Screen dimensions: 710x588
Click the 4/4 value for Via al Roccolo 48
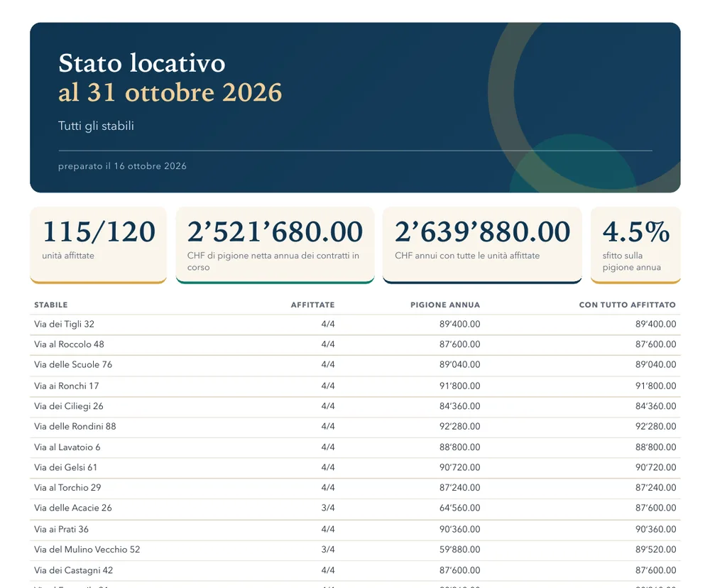pos(328,344)
